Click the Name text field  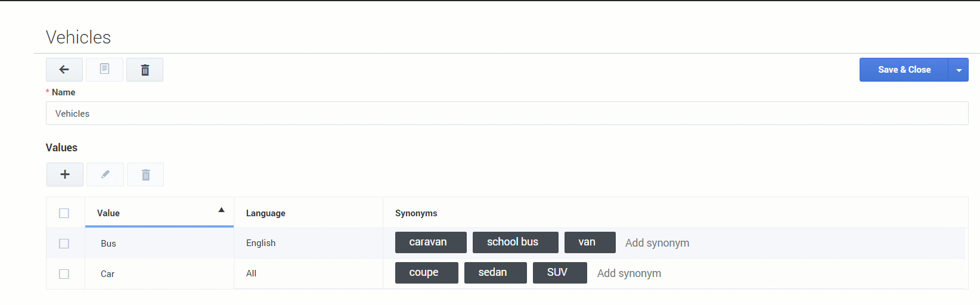click(507, 113)
